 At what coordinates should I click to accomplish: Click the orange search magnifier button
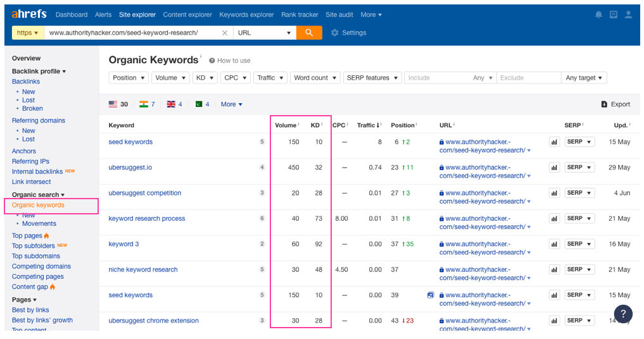[309, 33]
